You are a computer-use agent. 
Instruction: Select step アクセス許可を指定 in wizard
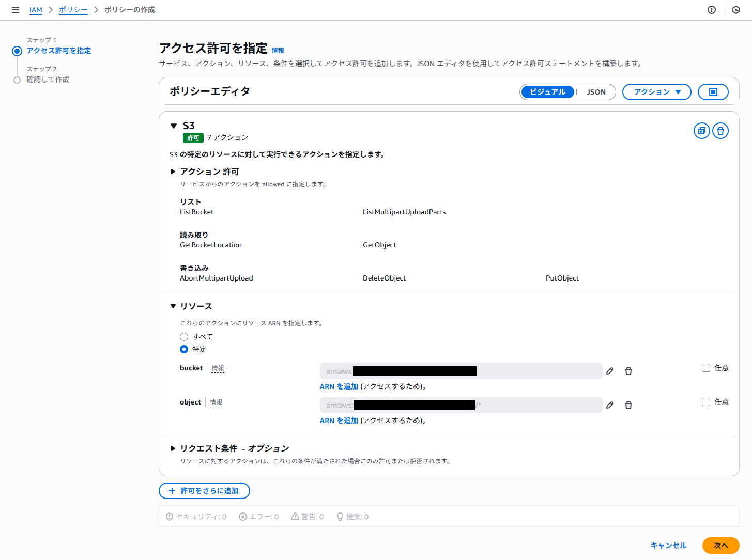(x=59, y=51)
